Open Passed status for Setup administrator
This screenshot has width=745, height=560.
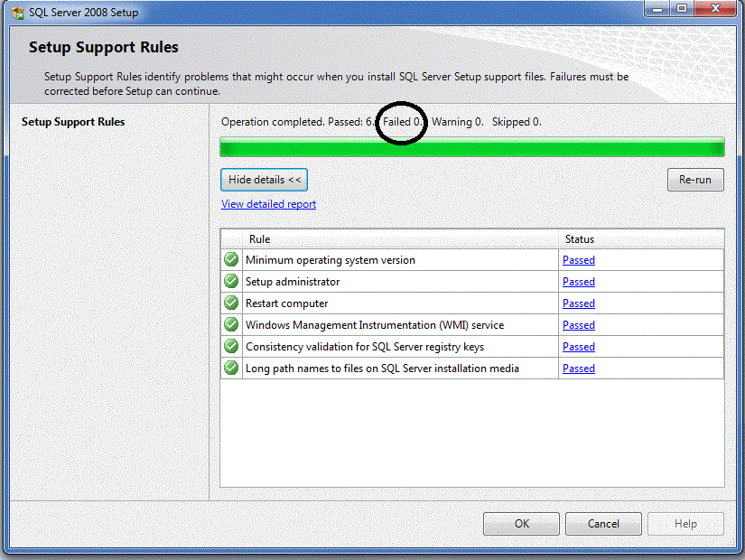click(579, 282)
